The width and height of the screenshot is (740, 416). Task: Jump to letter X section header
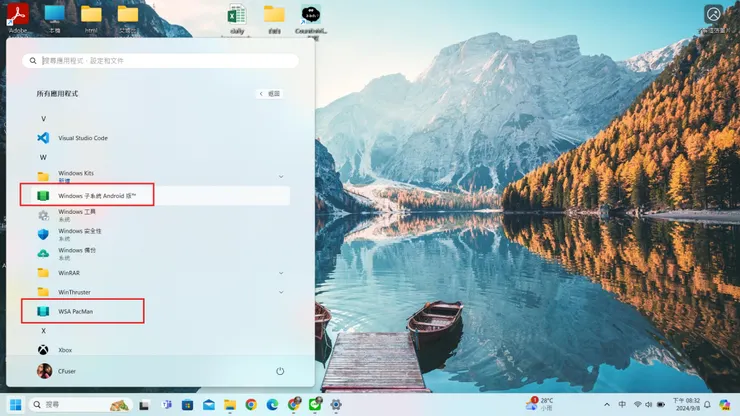tap(43, 331)
